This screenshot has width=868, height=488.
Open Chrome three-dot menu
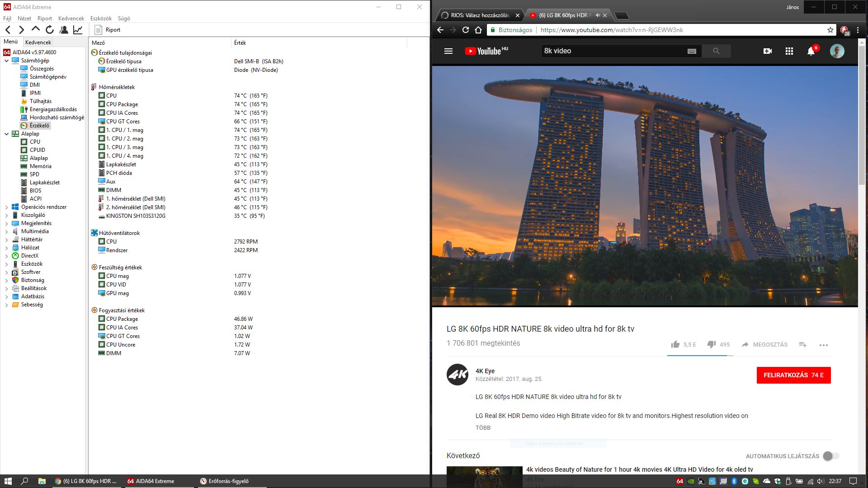[x=858, y=30]
